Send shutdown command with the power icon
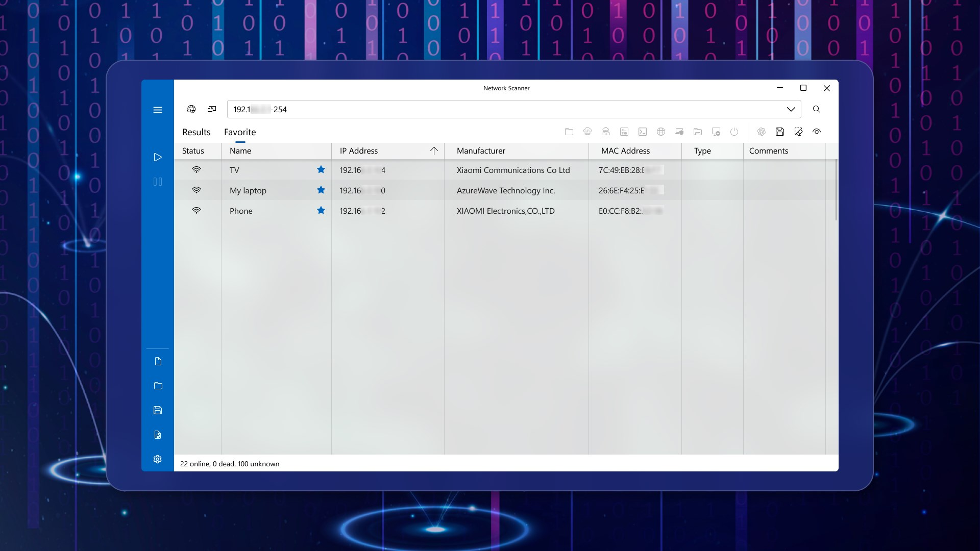 tap(734, 132)
